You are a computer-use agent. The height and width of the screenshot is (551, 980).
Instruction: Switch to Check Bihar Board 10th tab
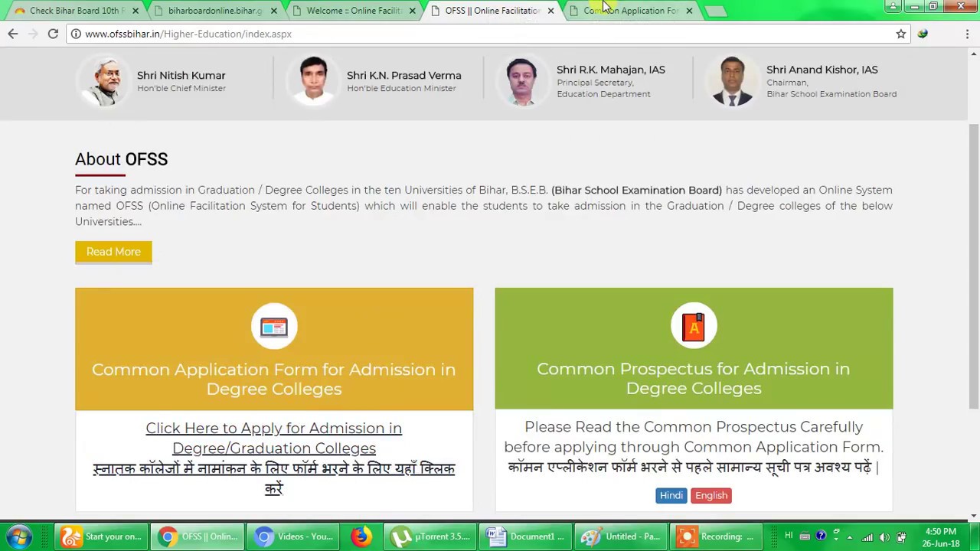74,11
